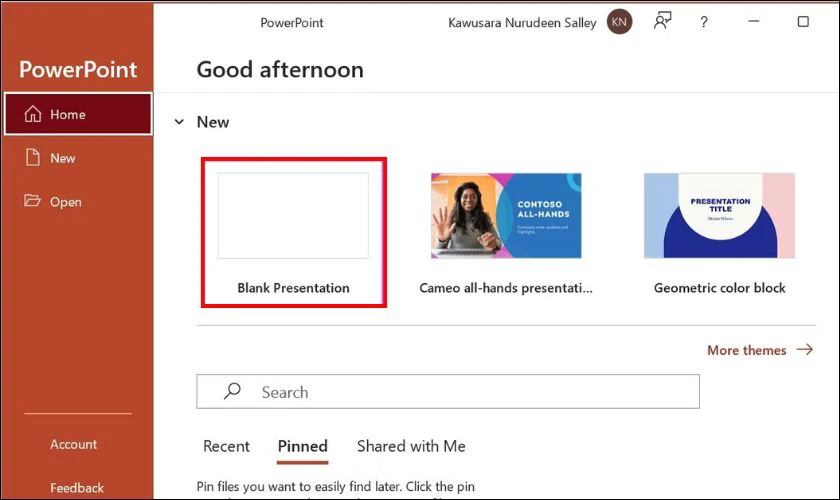Collapse the New section chevron
The width and height of the screenshot is (840, 500).
point(179,122)
